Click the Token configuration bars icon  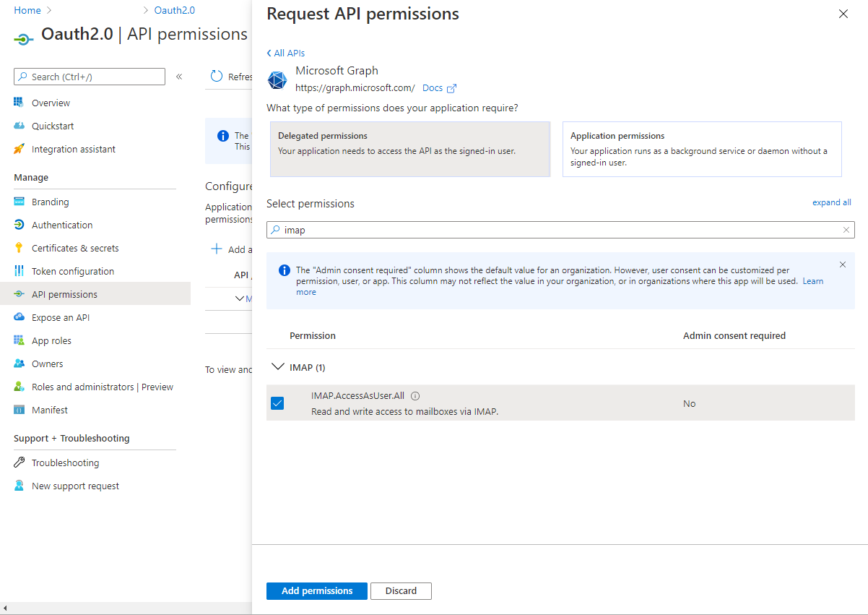19,271
